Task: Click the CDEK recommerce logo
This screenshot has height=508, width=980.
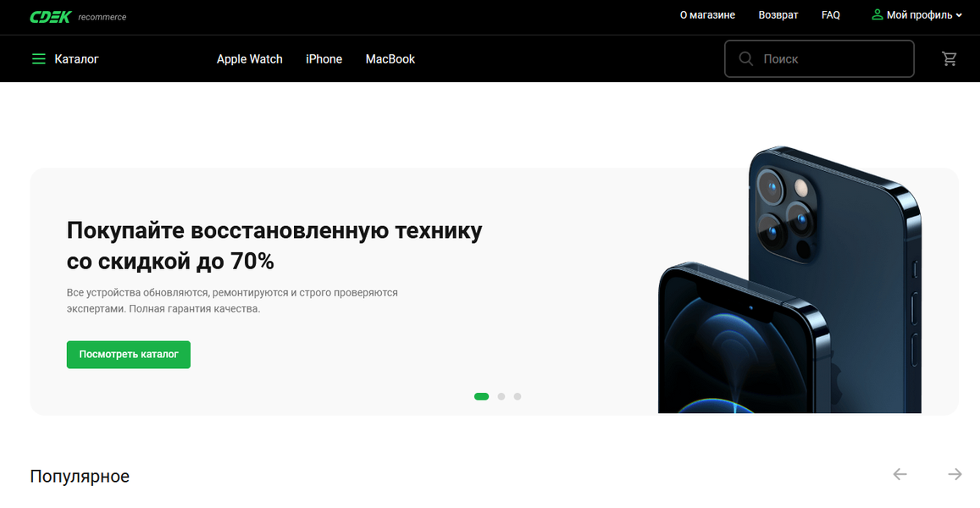Action: coord(78,17)
